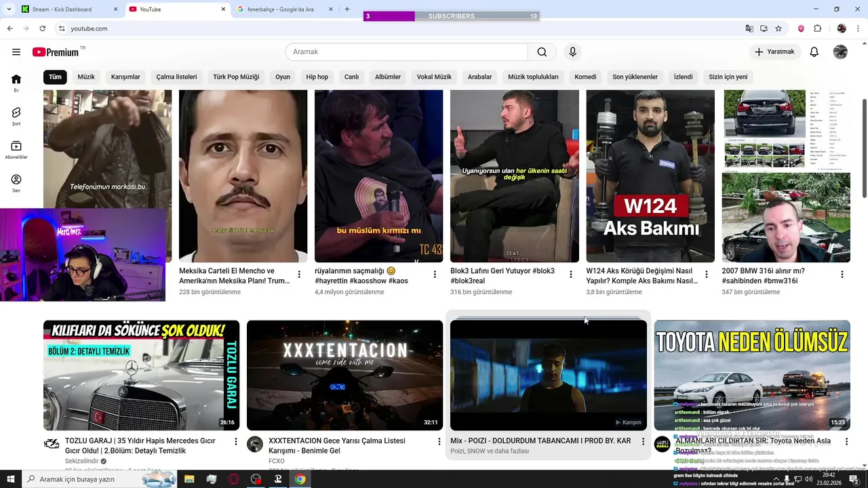868x488 pixels.
Task: Click the YouTube Premium logo
Action: pos(56,52)
